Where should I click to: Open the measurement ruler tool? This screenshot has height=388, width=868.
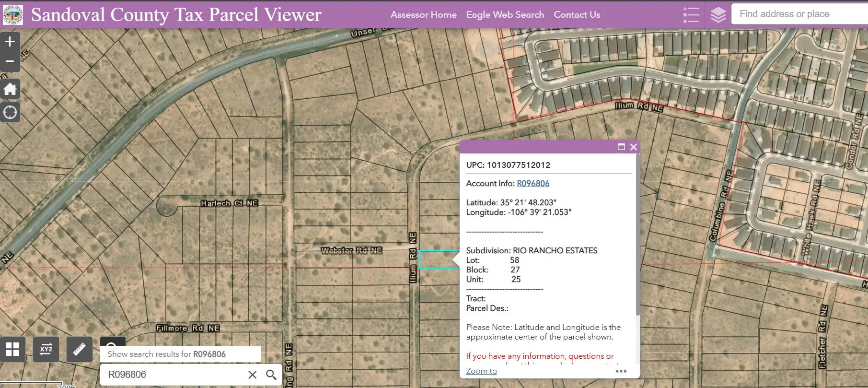pos(80,349)
